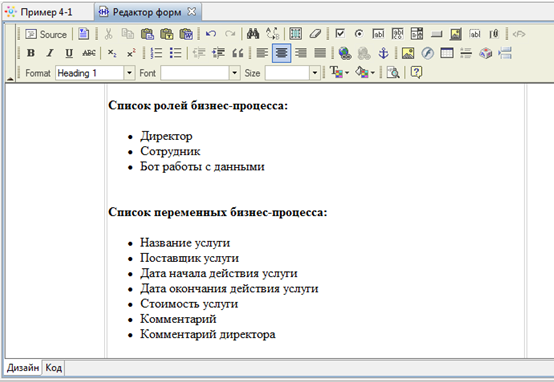Increase indent with the indent icon

[218, 53]
